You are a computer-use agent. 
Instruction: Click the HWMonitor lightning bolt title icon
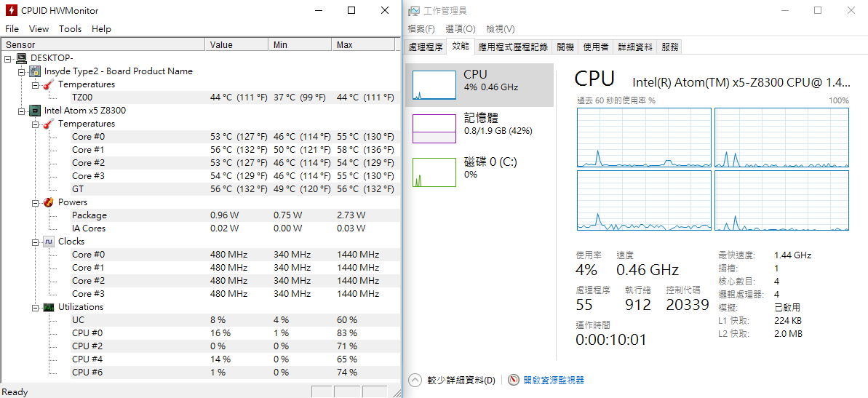(10, 10)
